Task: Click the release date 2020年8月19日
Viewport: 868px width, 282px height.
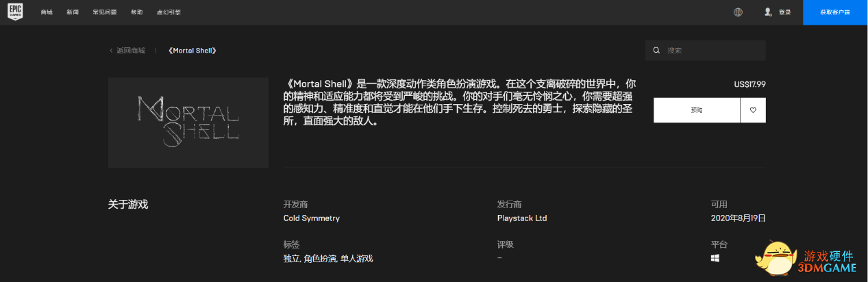Action: [738, 218]
